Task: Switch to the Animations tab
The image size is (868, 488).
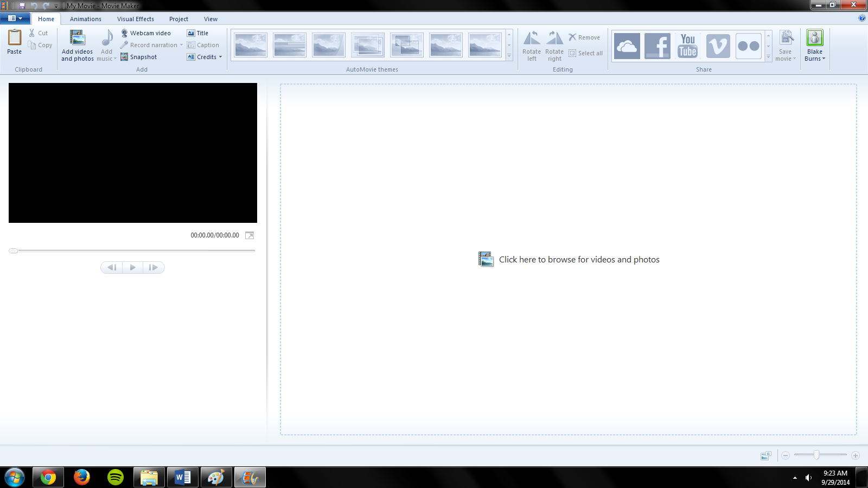Action: [x=86, y=18]
